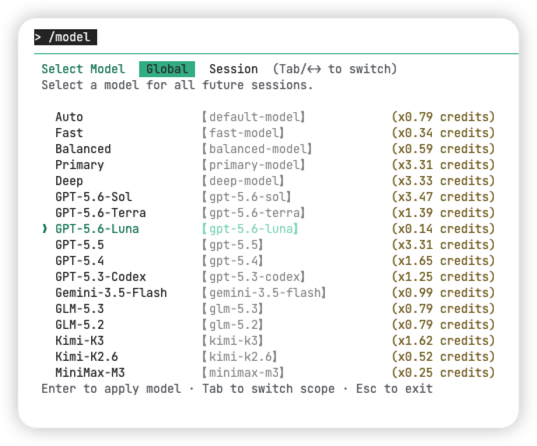Select the GLM-5.3 model row
This screenshot has height=446, width=537.
coord(268,309)
